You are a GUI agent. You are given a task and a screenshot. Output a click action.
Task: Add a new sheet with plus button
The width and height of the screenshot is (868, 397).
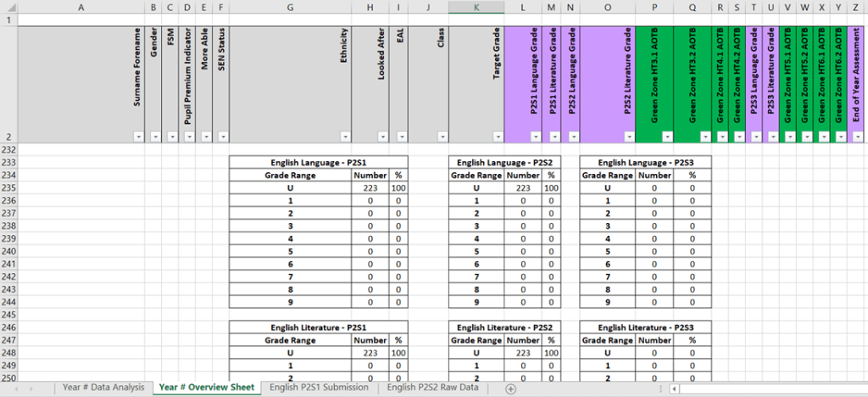pyautogui.click(x=510, y=388)
